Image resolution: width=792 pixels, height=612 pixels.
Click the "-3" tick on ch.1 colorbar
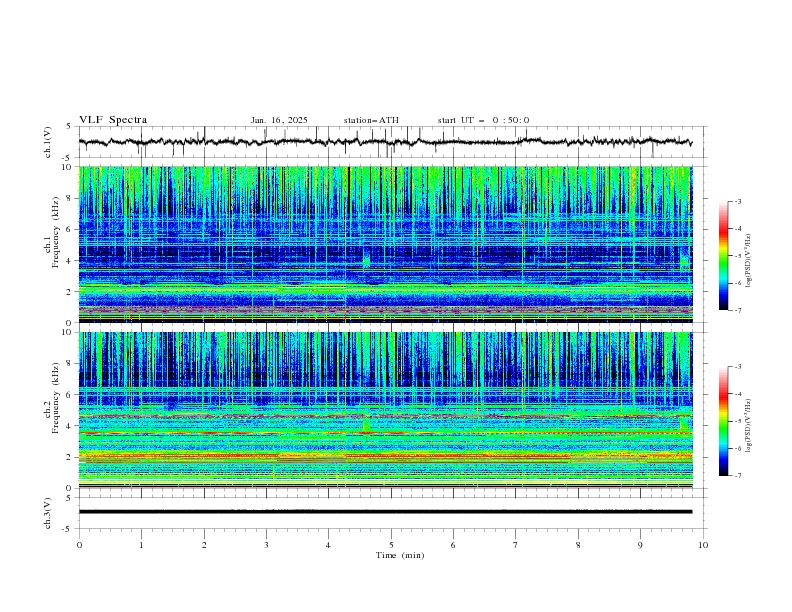(737, 201)
